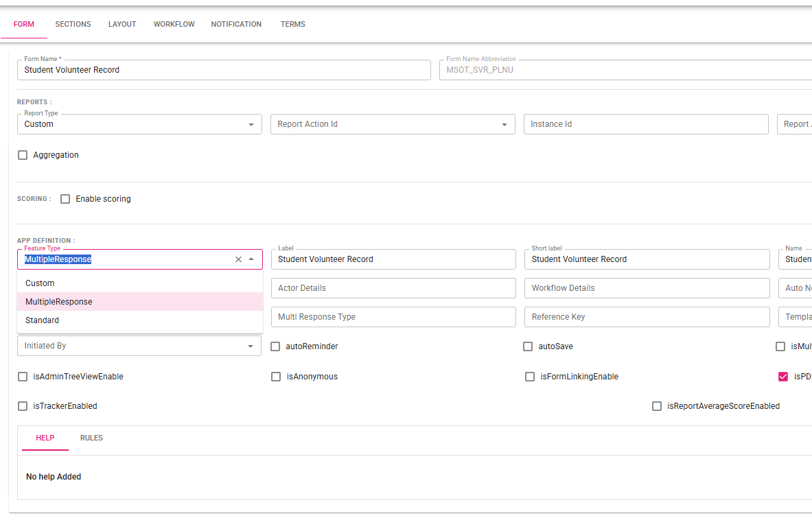Image resolution: width=812 pixels, height=531 pixels.
Task: Toggle the autoSave checkbox
Action: [x=528, y=346]
